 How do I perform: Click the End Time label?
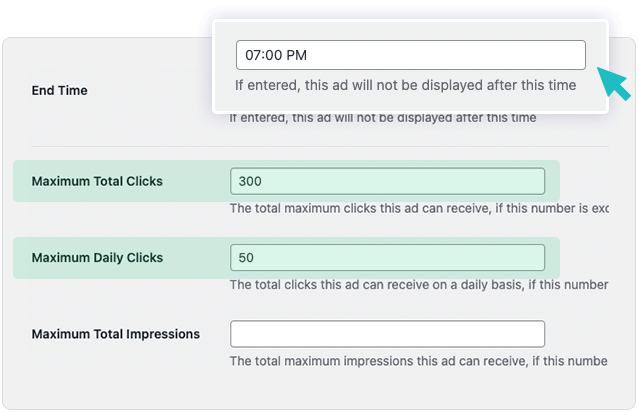point(60,90)
